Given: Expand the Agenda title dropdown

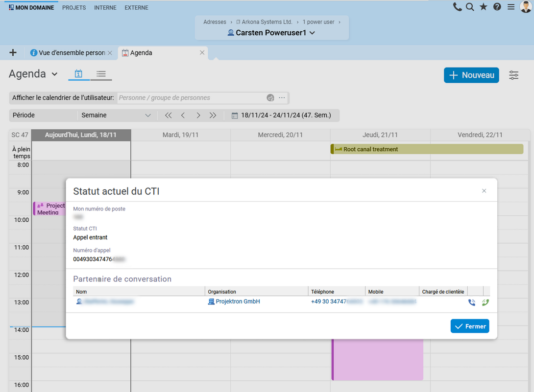Looking at the screenshot, I should (x=54, y=74).
